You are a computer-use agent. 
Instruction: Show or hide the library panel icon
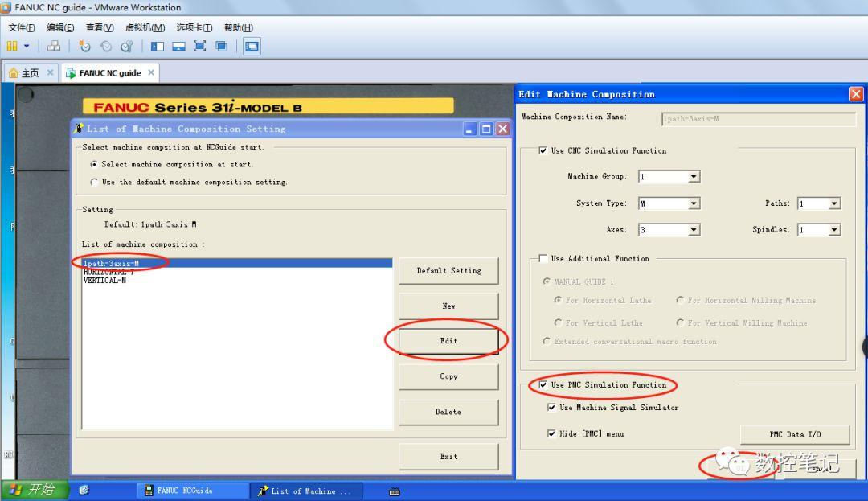(158, 46)
